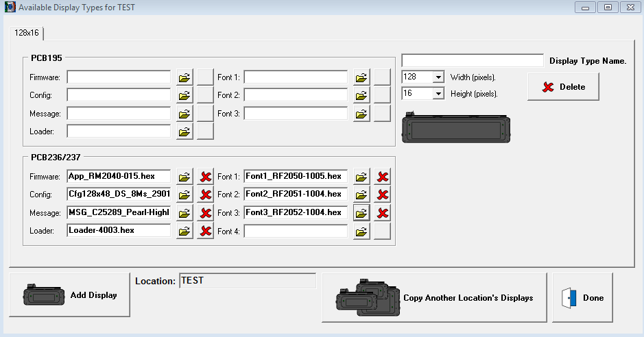Switch to the 128x16 tab
644x337 pixels.
click(27, 33)
